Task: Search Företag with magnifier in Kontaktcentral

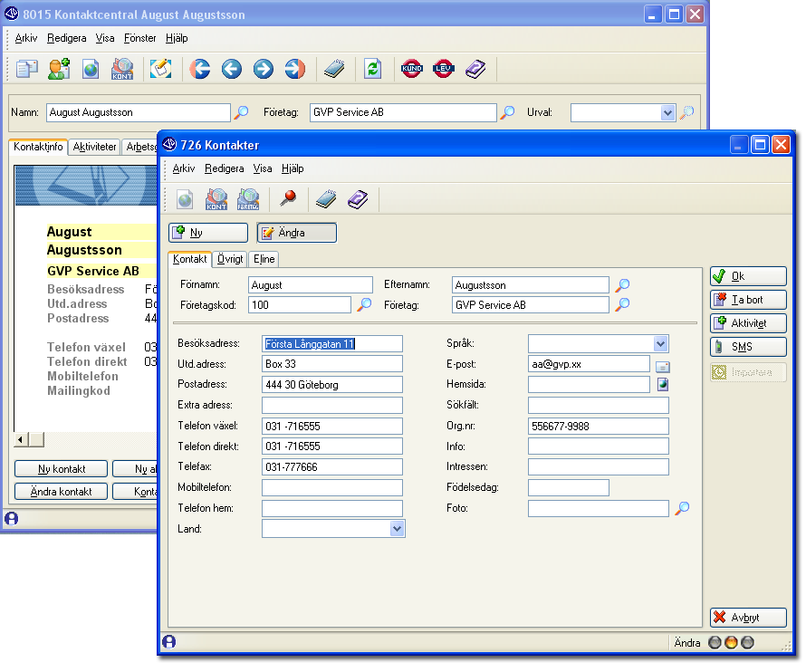Action: [x=507, y=112]
